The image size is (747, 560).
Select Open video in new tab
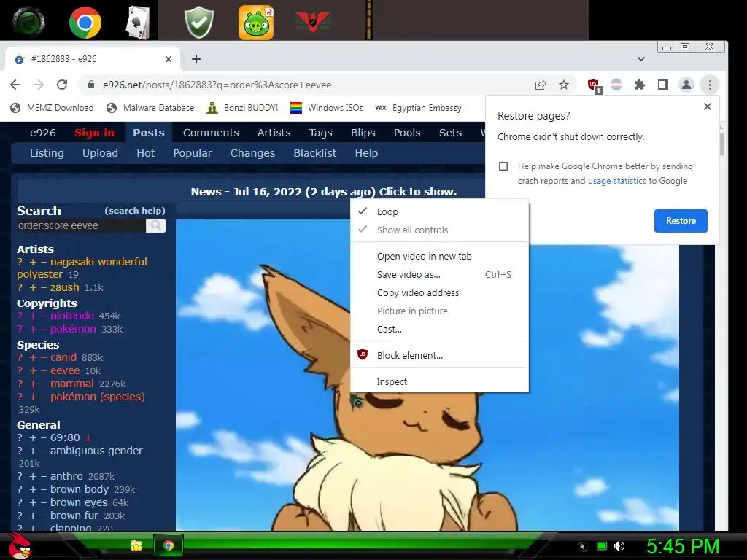coord(439,256)
